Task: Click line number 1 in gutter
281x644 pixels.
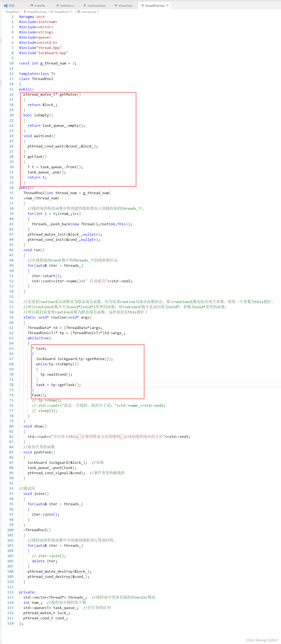Action: [x=12, y=17]
